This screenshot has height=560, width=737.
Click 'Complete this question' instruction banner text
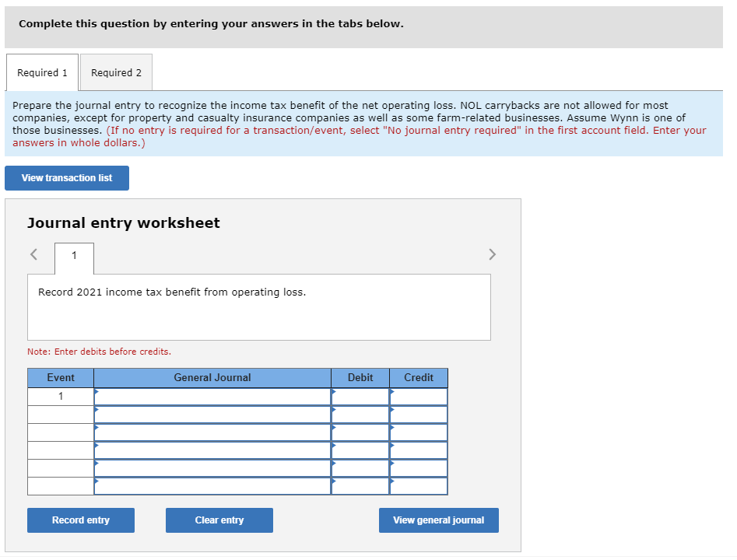(x=211, y=24)
